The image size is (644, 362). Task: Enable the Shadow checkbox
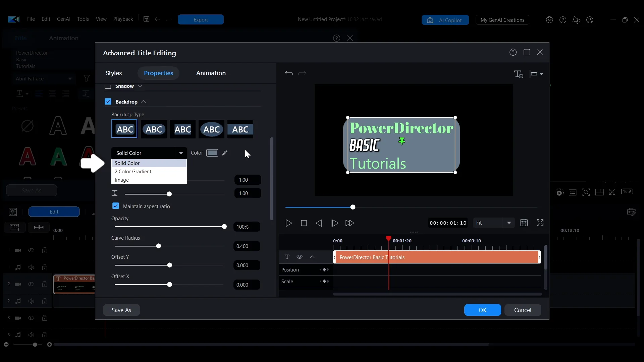coord(108,86)
